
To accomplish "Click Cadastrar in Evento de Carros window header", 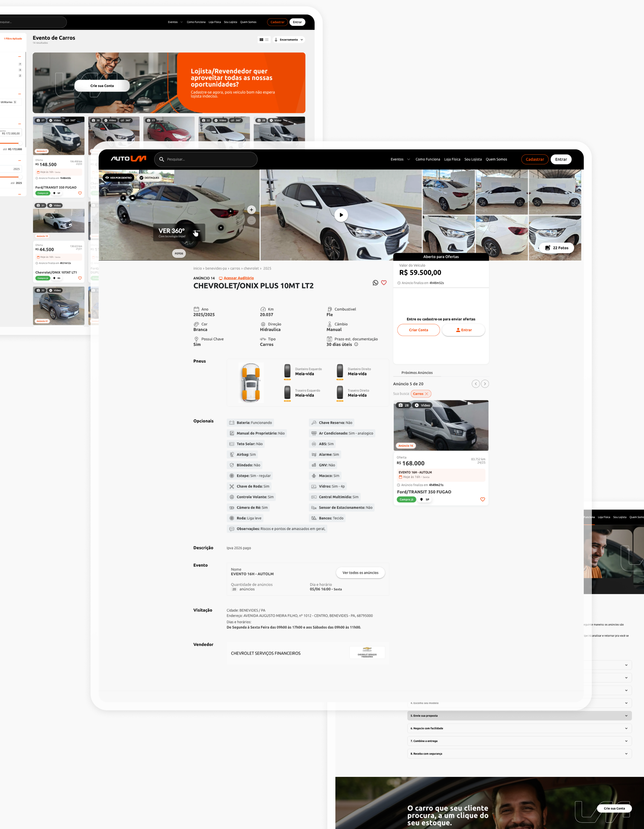I will 278,22.
